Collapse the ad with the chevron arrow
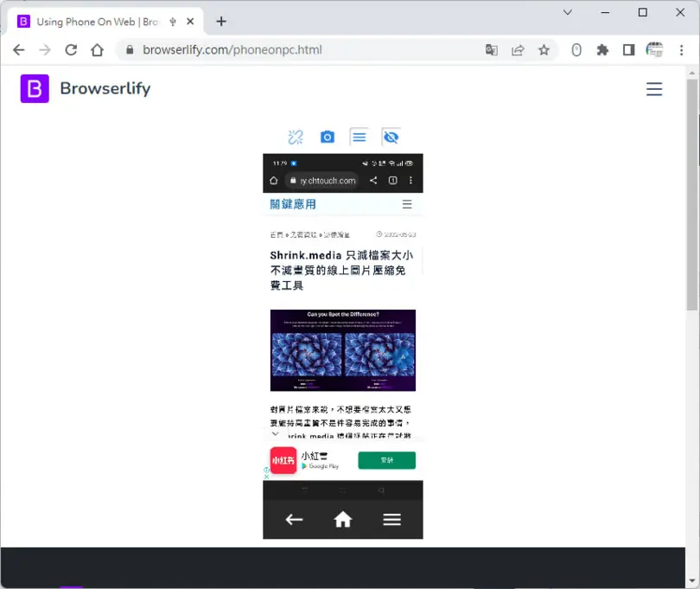This screenshot has width=700, height=589. coord(275,433)
